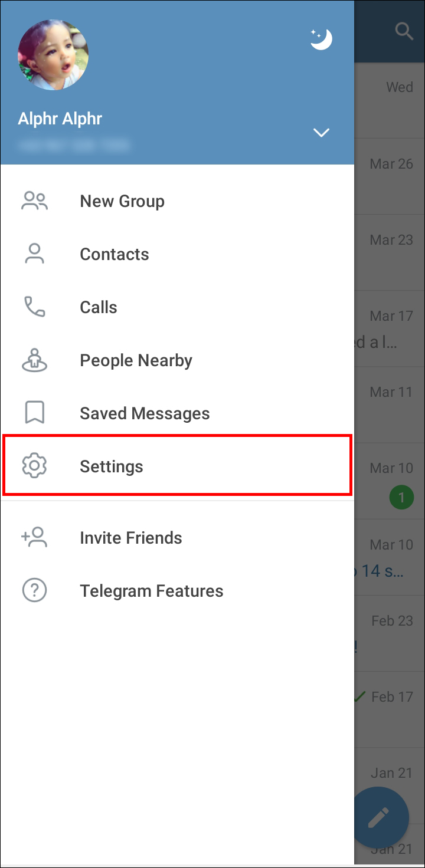
Task: Open the search magnifier icon
Action: coord(404,31)
